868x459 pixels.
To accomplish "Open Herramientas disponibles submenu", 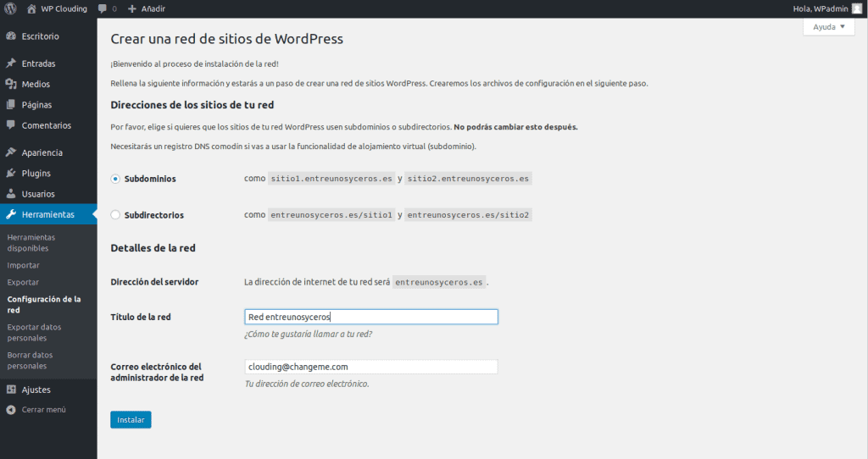I will tap(31, 243).
